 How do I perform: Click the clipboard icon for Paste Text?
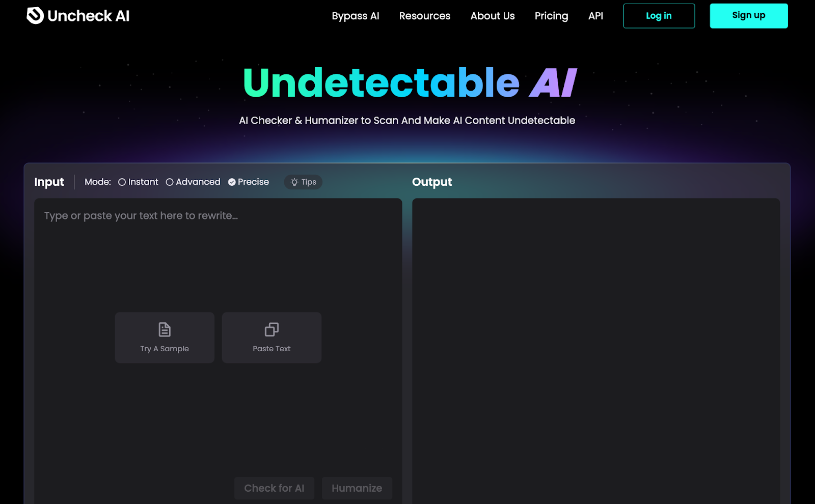271,329
